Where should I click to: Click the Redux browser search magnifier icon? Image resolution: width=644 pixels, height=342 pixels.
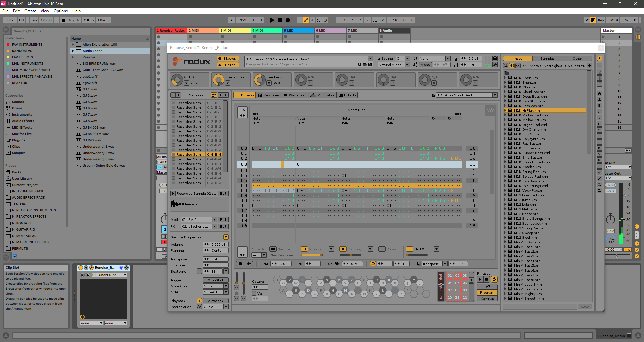(506, 66)
